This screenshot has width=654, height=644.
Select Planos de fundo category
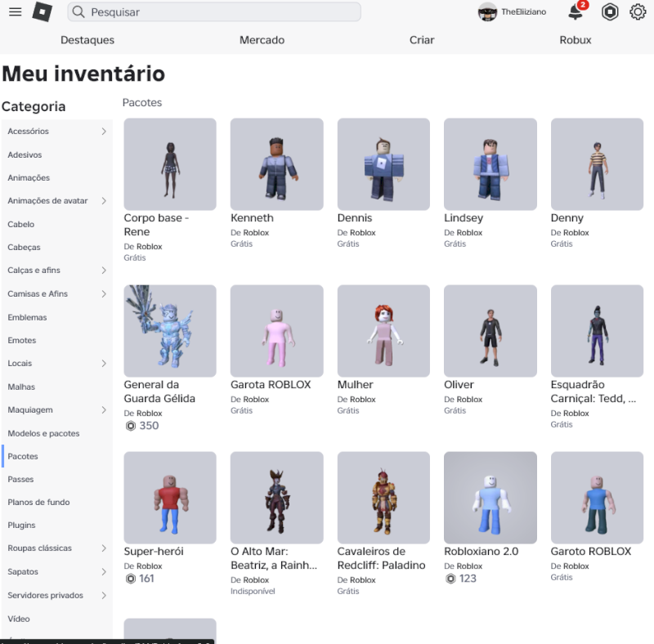(x=57, y=502)
